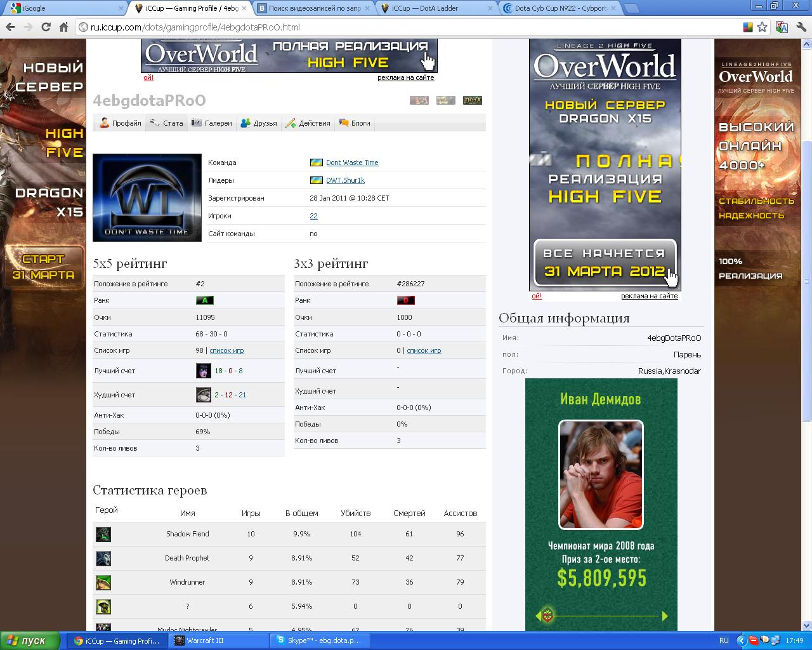The height and width of the screenshot is (650, 812).
Task: Open the Профайл tab
Action: coord(121,123)
